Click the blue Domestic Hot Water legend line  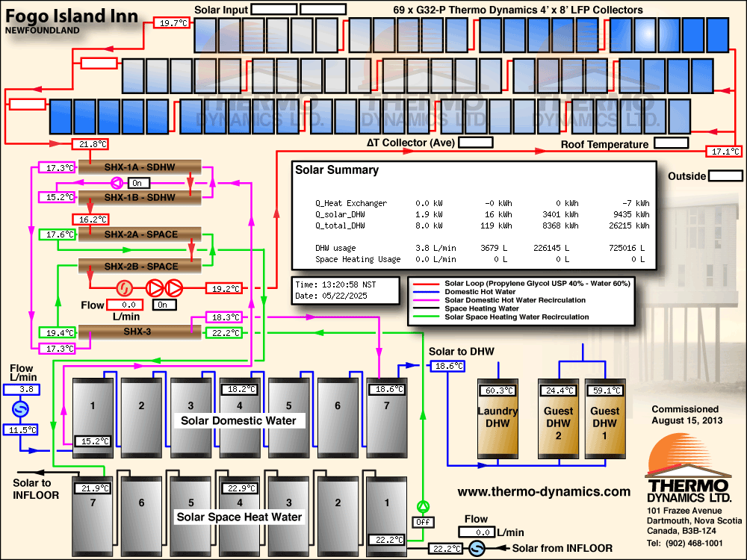click(x=426, y=292)
